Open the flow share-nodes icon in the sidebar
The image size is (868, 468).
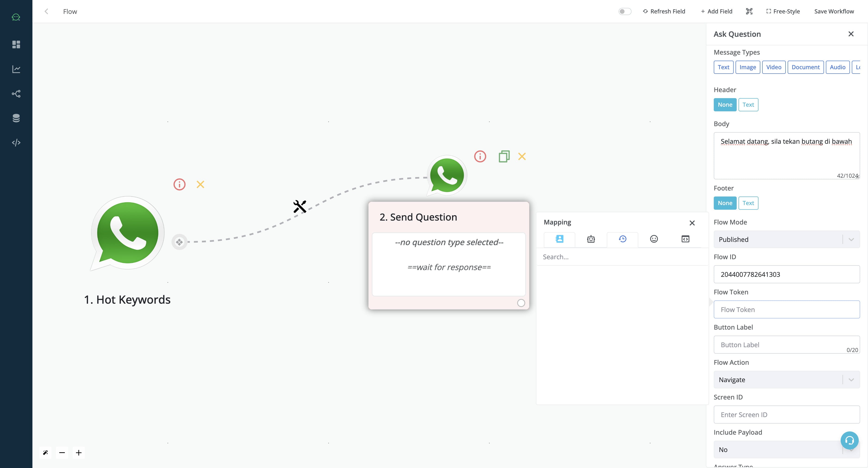point(16,94)
